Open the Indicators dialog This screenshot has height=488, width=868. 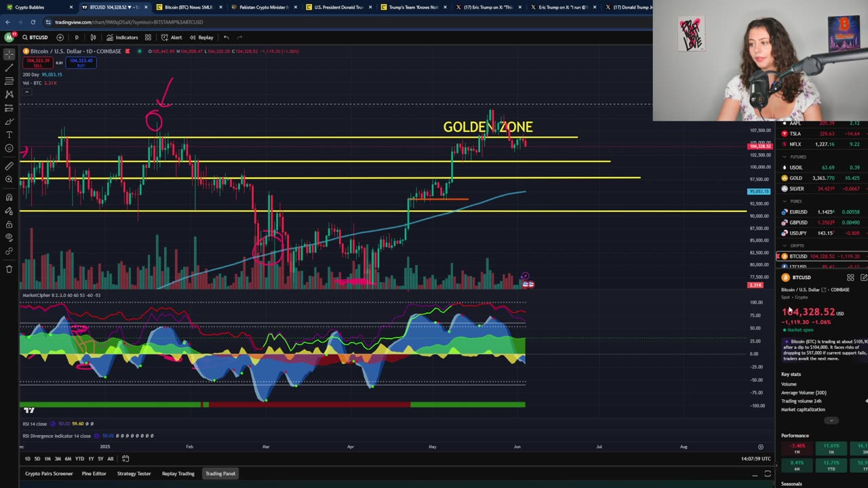122,37
